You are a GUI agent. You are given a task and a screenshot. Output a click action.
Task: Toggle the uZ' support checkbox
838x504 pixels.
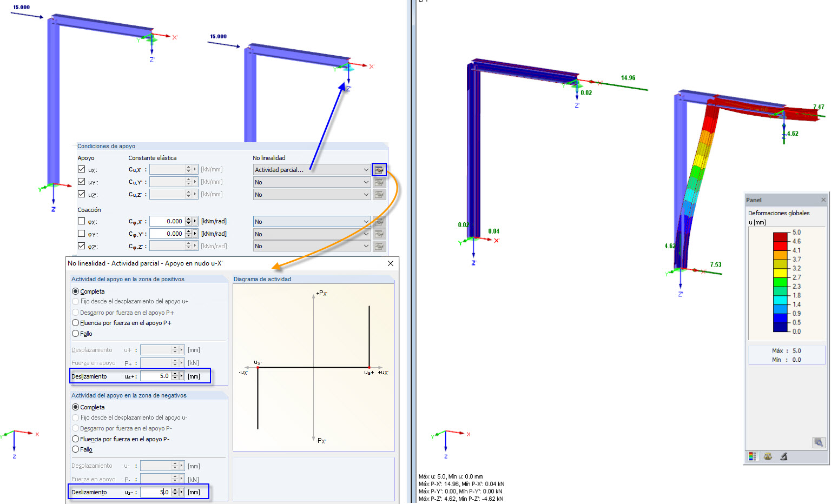click(82, 194)
